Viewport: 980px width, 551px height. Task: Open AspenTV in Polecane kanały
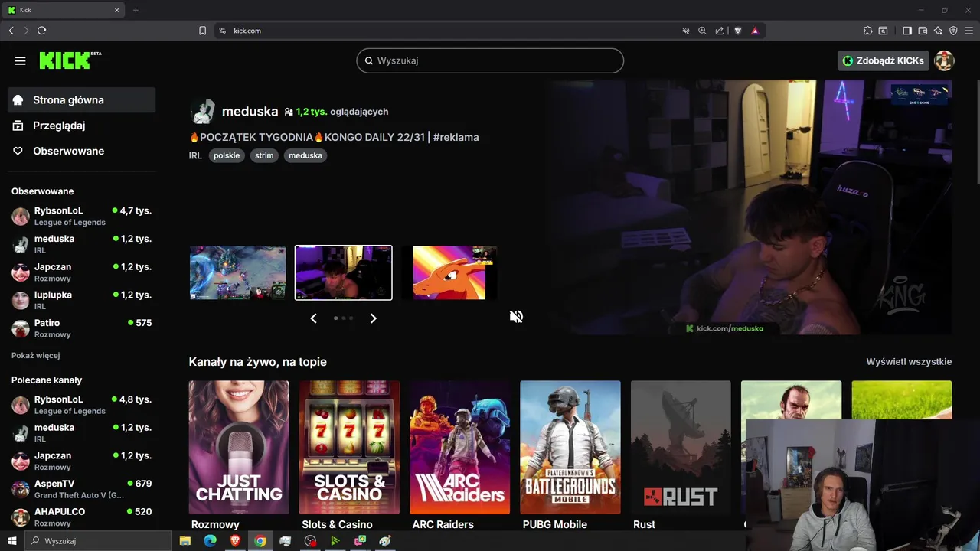(x=82, y=489)
